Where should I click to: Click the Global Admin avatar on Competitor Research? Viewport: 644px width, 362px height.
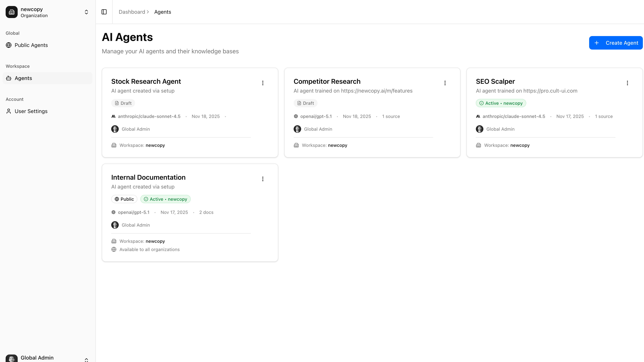pos(297,129)
